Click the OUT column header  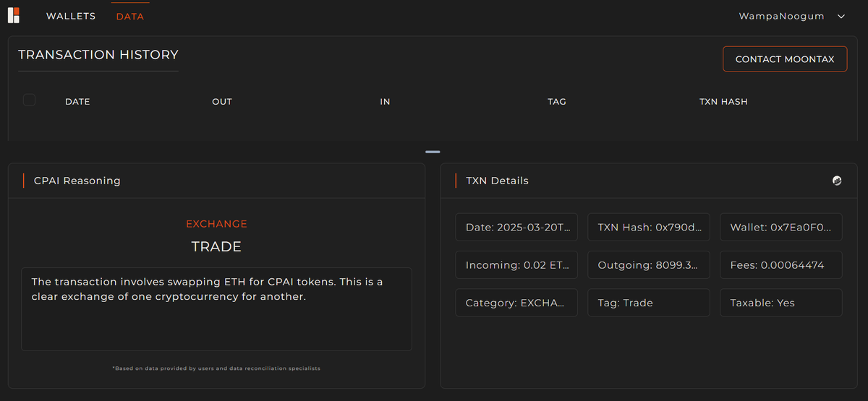pos(222,102)
